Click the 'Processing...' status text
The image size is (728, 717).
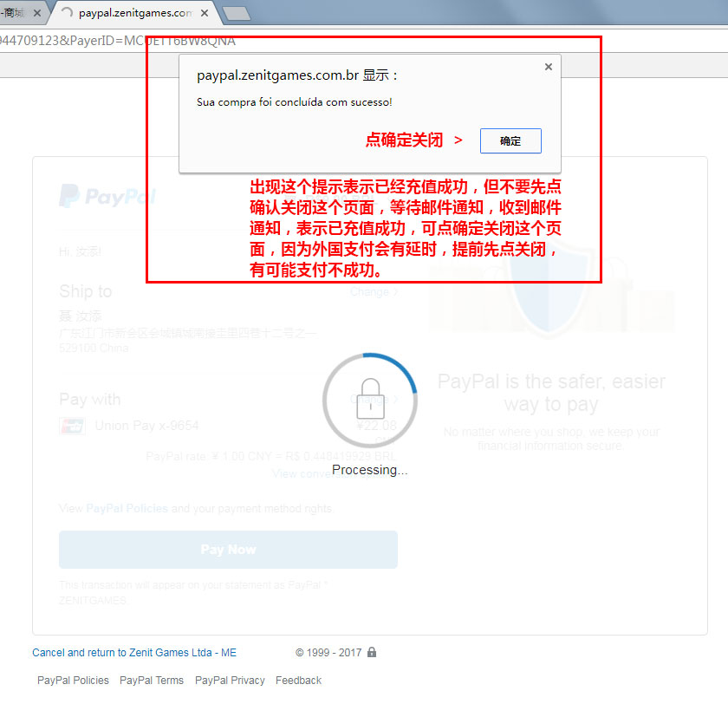click(369, 470)
